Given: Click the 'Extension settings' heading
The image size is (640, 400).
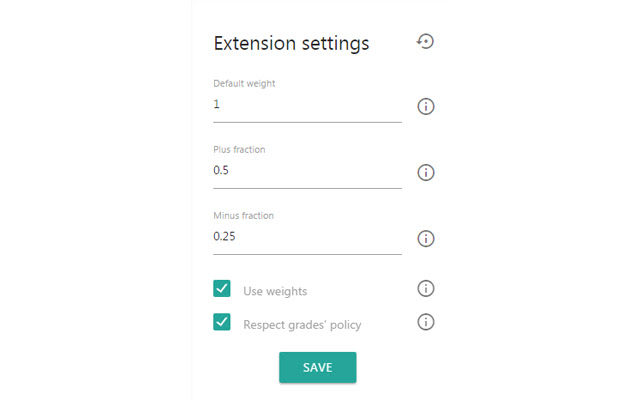Looking at the screenshot, I should pos(291,43).
